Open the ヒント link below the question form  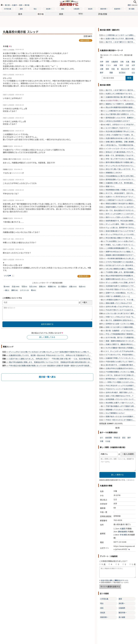(x=130, y=480)
